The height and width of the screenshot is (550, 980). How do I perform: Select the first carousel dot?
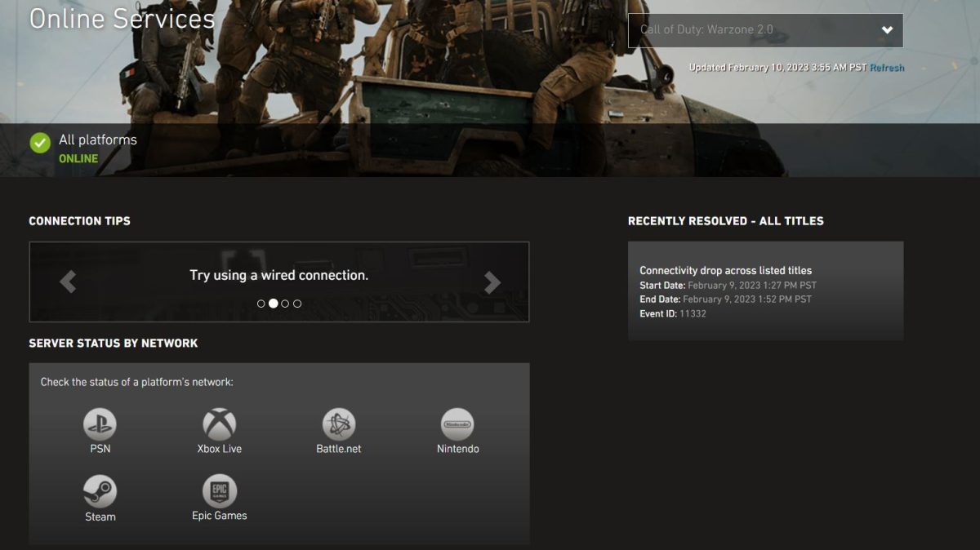261,304
